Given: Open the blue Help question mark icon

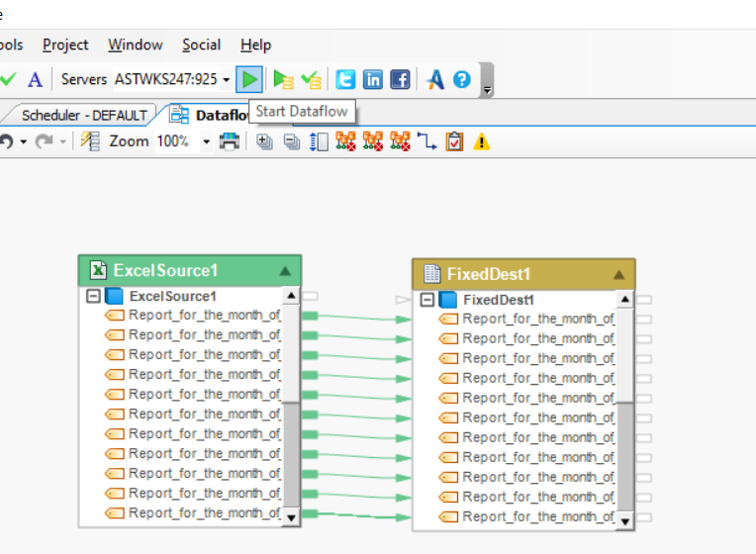Looking at the screenshot, I should tap(462, 79).
